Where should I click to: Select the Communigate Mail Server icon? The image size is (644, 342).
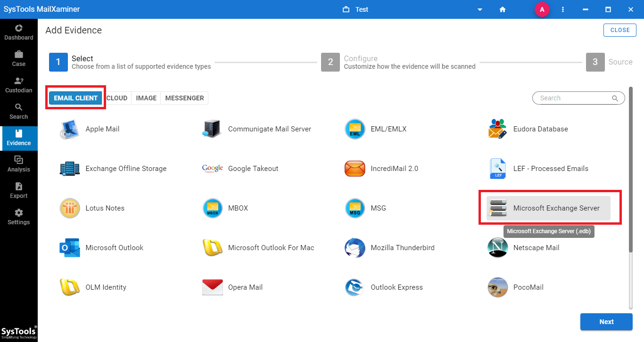pos(213,129)
